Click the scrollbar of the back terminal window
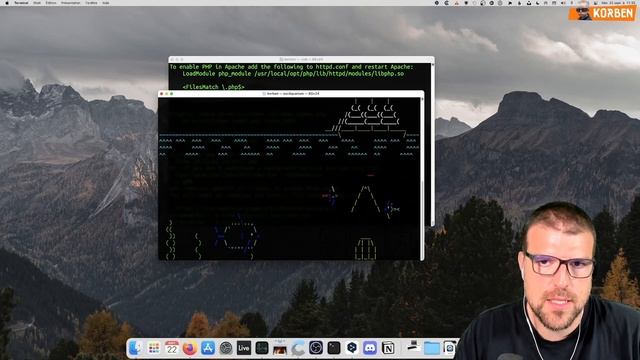This screenshot has height=360, width=640. click(432, 144)
